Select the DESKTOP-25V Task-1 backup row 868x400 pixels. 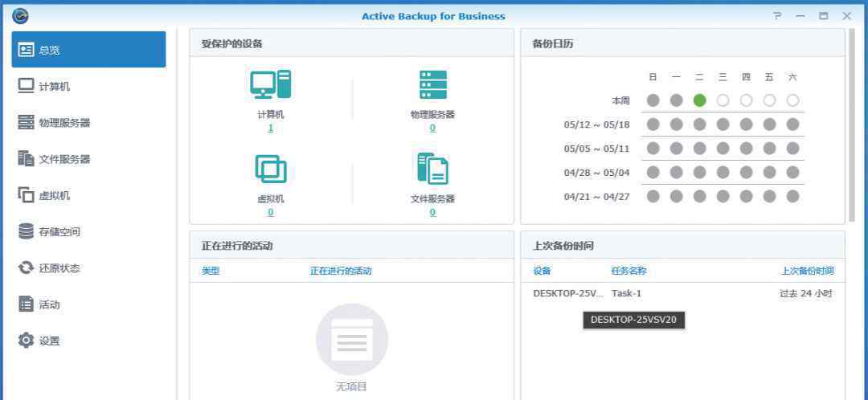pyautogui.click(x=682, y=293)
